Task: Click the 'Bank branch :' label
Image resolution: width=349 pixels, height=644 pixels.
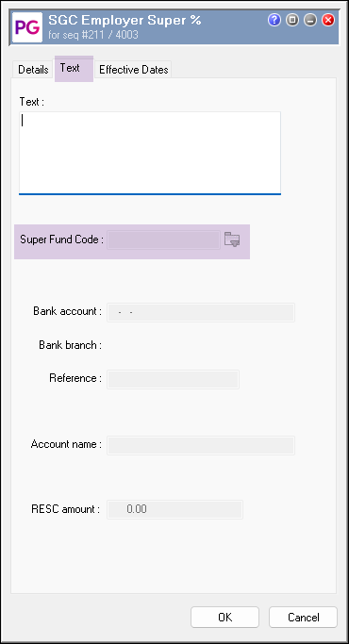Action: 71,345
